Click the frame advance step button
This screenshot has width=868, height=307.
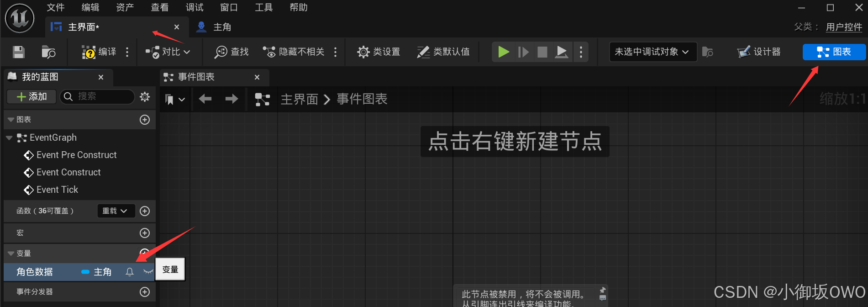(x=523, y=52)
